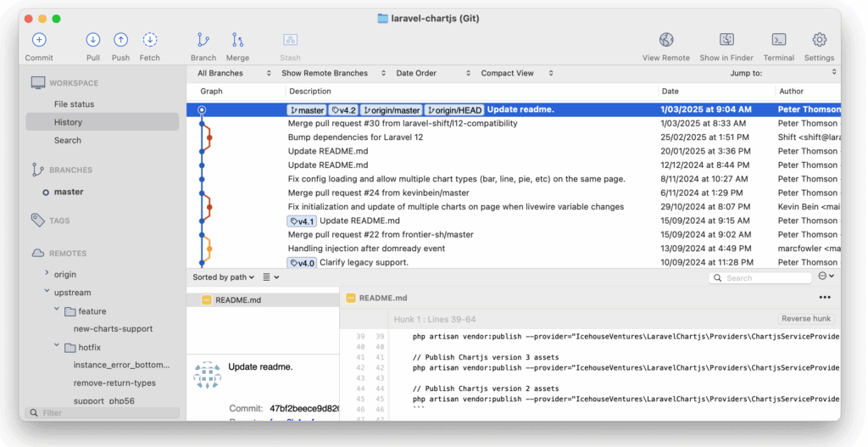Viewport: 868px width, 447px height.
Task: Collapse the hotfix folder
Action: (x=57, y=345)
